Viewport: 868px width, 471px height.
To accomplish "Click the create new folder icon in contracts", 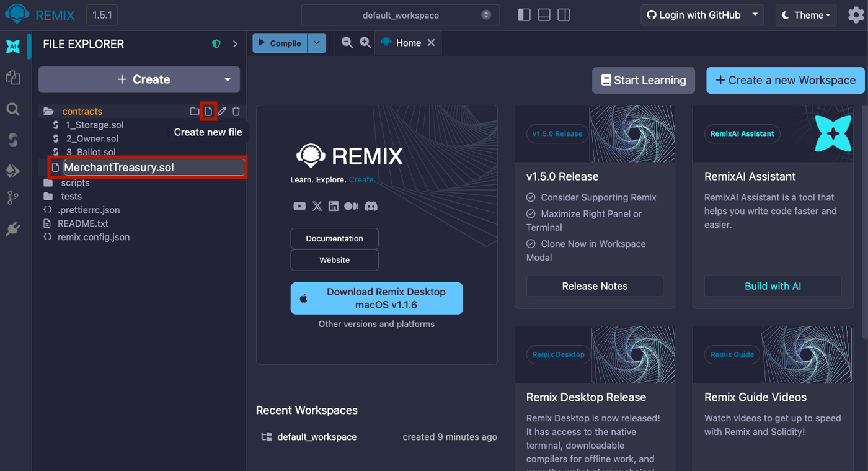I will (195, 112).
